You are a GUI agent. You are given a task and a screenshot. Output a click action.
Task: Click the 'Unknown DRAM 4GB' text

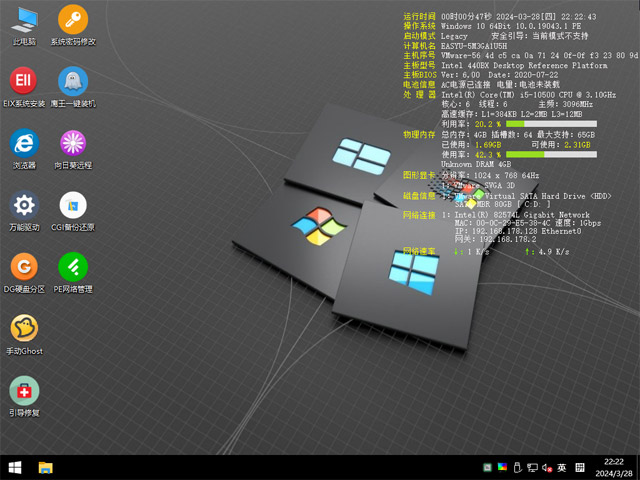(x=476, y=164)
